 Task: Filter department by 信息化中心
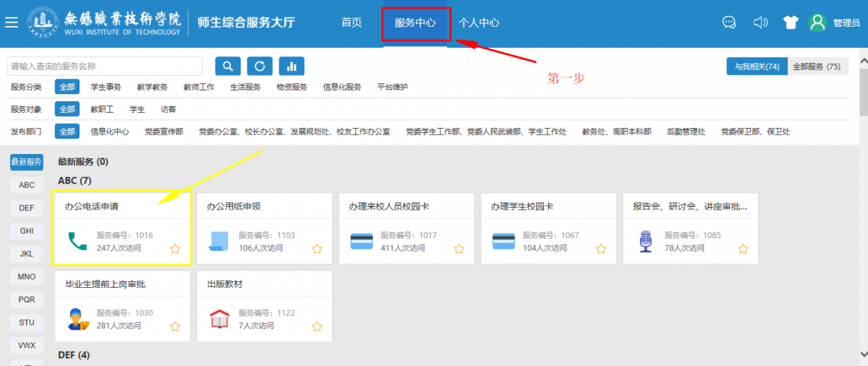110,132
